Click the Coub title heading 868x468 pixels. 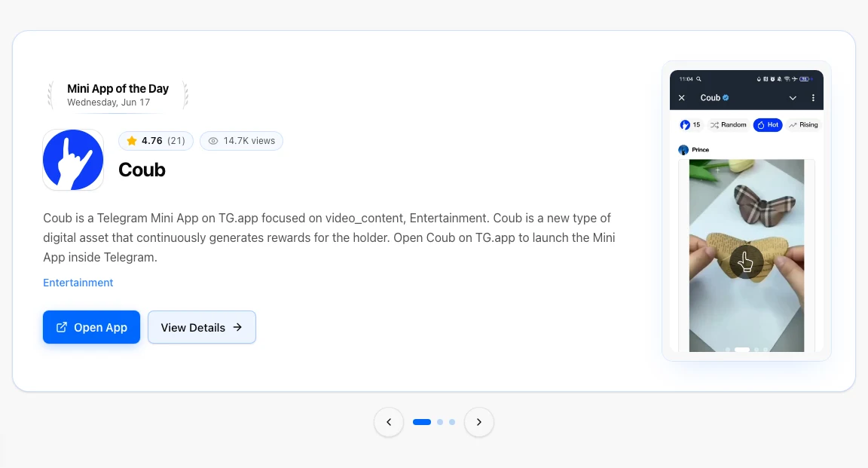(x=142, y=170)
